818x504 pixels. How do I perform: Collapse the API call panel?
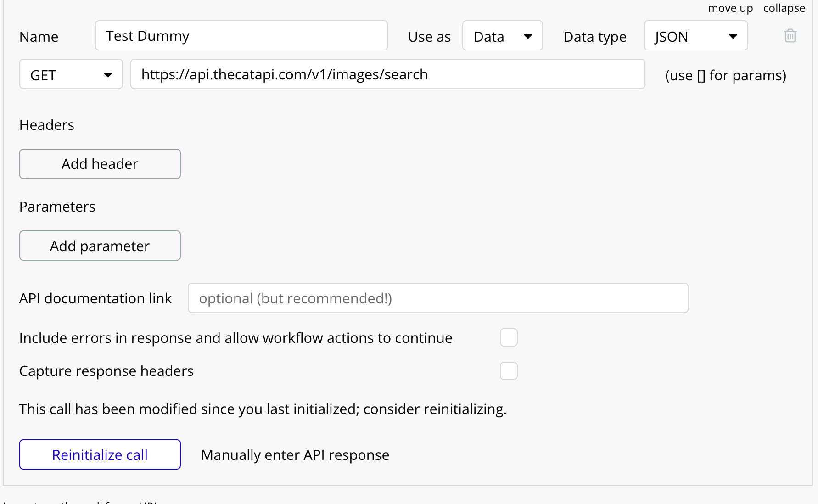[x=784, y=8]
